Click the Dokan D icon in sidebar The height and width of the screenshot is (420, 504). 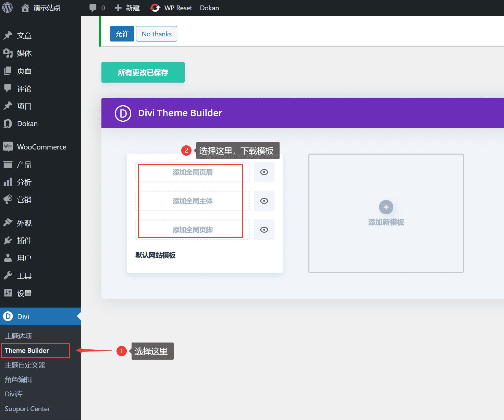tap(8, 123)
